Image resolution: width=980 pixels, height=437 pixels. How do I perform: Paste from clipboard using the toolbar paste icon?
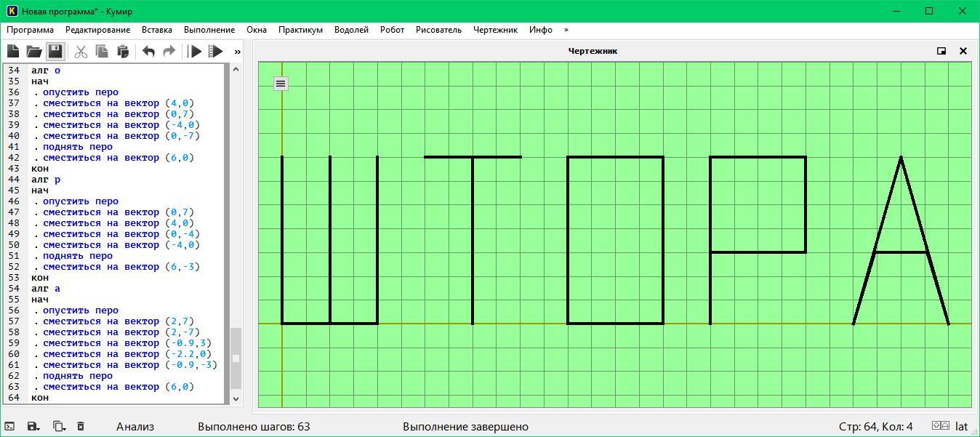123,51
